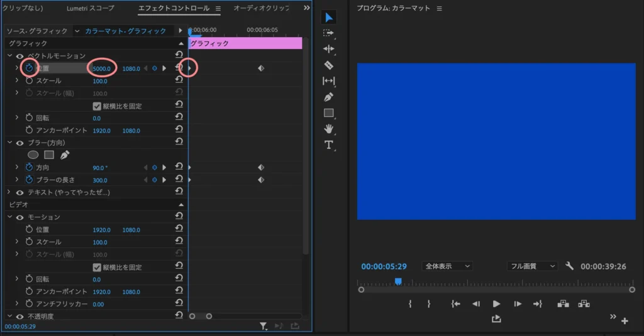The image size is (644, 336).
Task: Click the Extract button in program monitor
Action: pos(584,303)
